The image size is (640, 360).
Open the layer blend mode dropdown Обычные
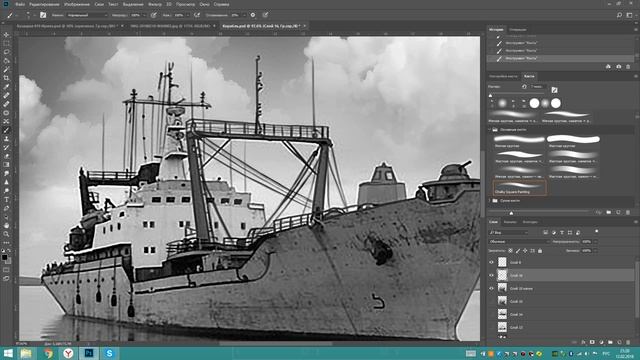(519, 241)
